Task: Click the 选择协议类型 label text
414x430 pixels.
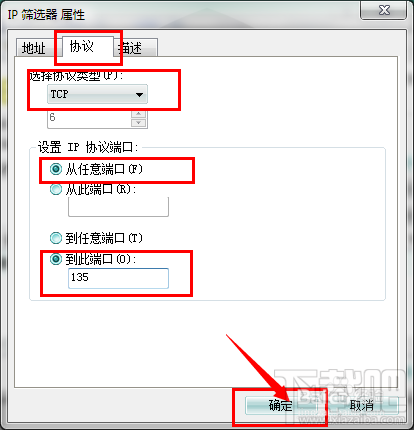Action: [76, 76]
